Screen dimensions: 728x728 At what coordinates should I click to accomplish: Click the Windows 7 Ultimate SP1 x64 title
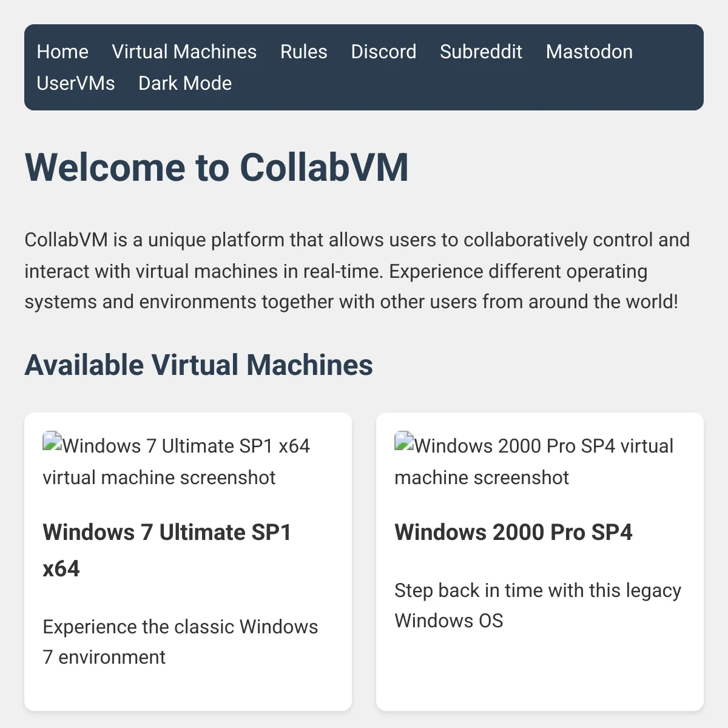pos(167,549)
